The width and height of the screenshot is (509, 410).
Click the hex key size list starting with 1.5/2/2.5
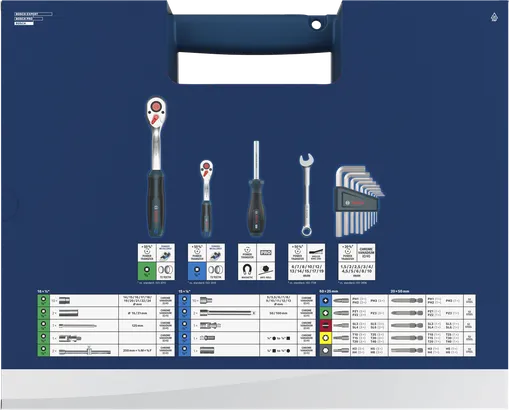coord(357,271)
